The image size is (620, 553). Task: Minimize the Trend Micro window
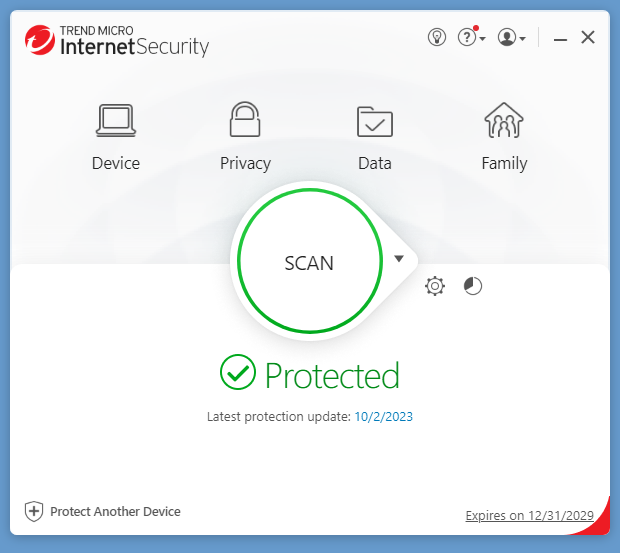pyautogui.click(x=561, y=38)
